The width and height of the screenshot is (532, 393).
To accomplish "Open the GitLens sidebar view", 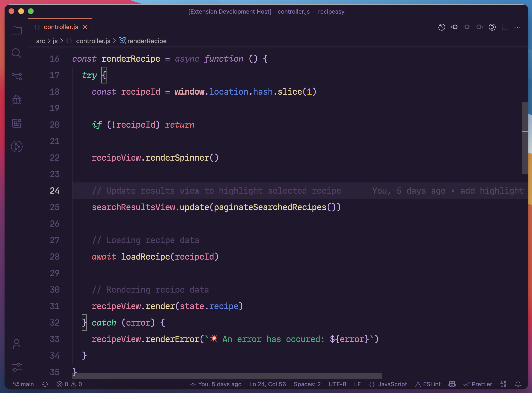I will (x=16, y=147).
